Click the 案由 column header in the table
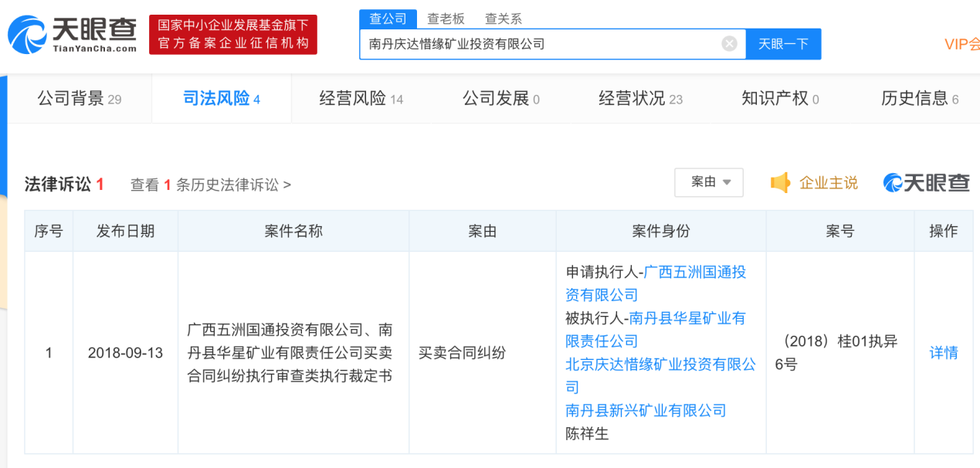 point(483,231)
